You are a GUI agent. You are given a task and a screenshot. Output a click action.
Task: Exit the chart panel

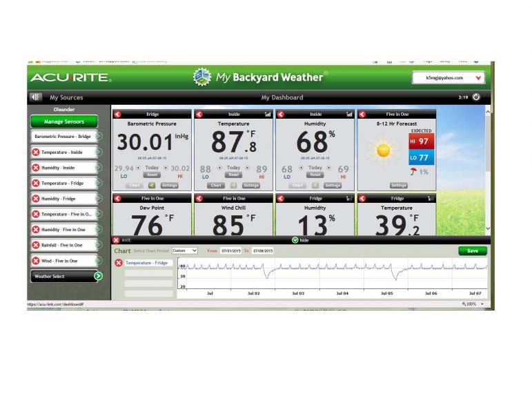[117, 240]
